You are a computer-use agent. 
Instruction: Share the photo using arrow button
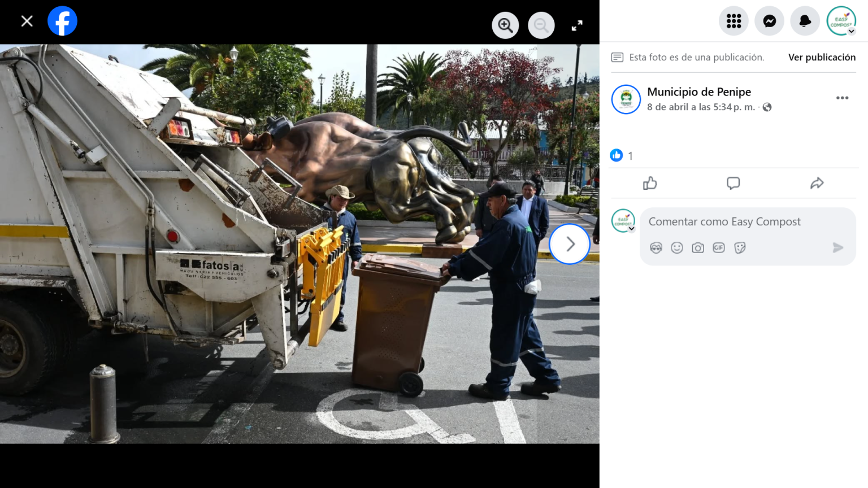pyautogui.click(x=817, y=183)
